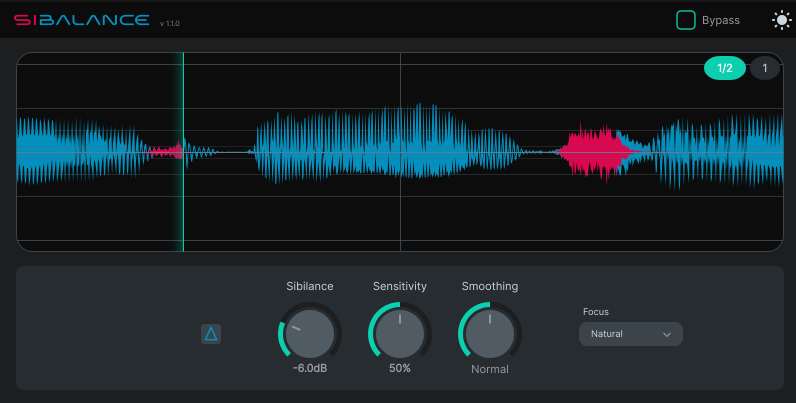
Task: Click the Smoothing knob
Action: (x=489, y=333)
